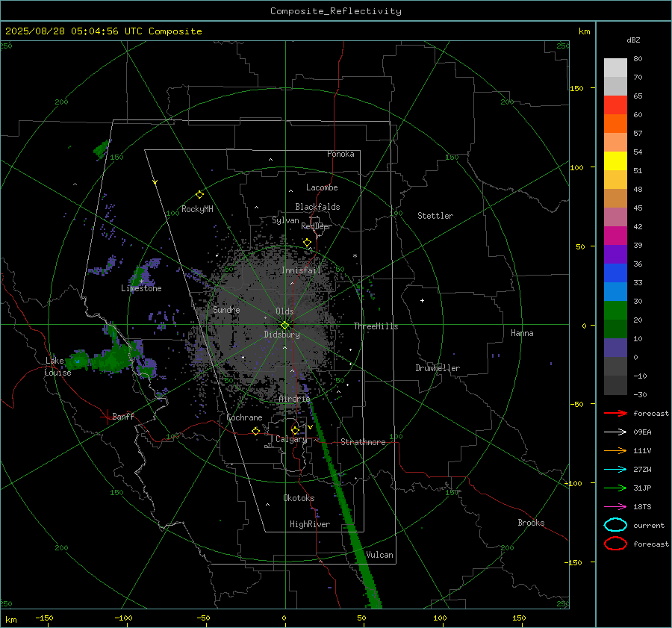Click the Ponoka label
This screenshot has width=672, height=628.
pyautogui.click(x=340, y=154)
